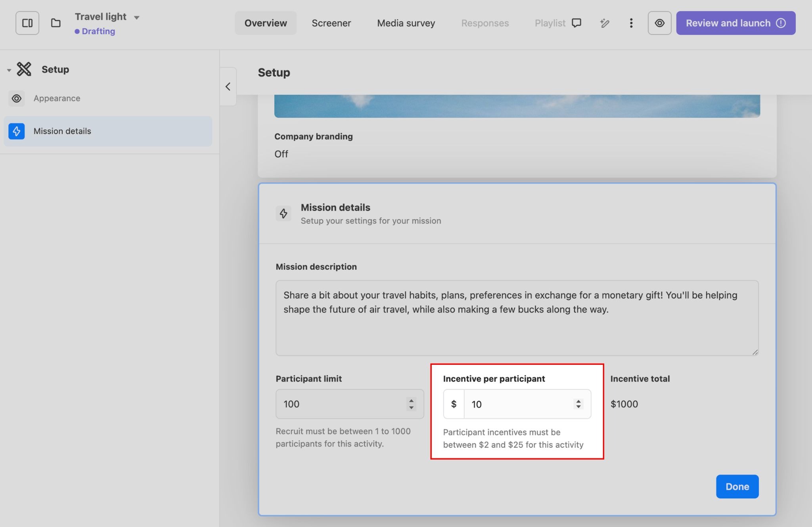Click into the Mission description text area
The width and height of the screenshot is (812, 527).
(x=517, y=318)
